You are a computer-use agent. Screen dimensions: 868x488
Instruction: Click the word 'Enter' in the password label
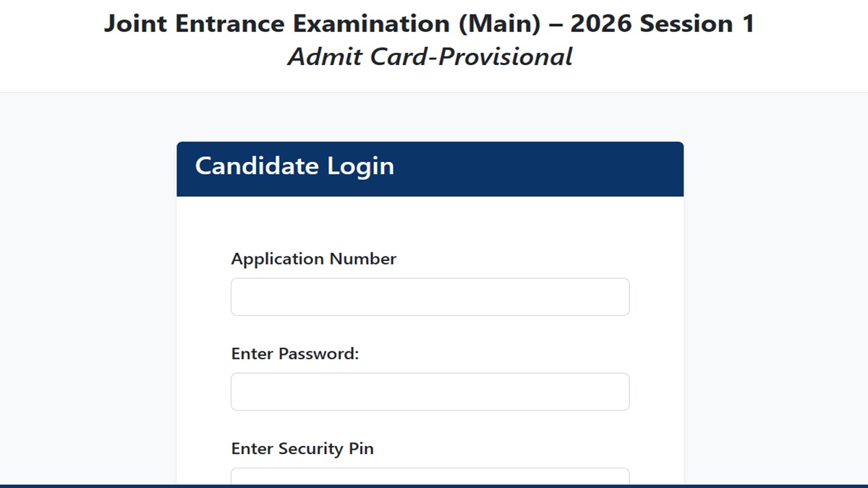point(252,354)
